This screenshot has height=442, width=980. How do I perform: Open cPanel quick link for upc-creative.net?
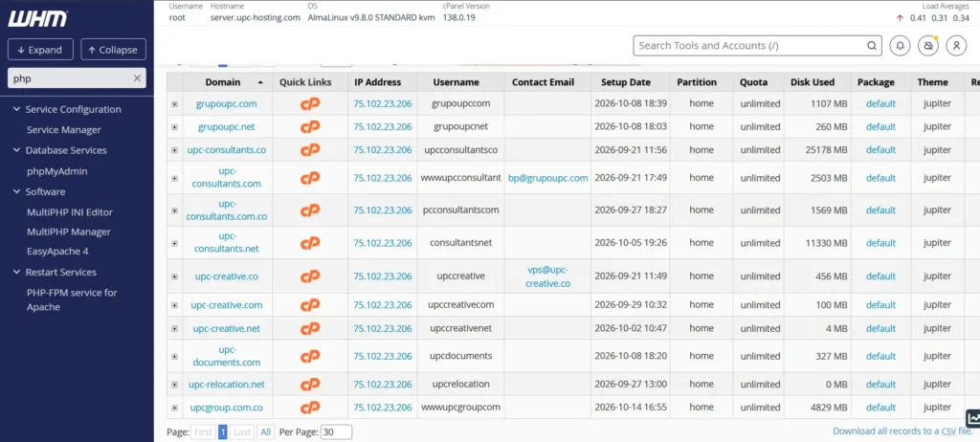(310, 328)
